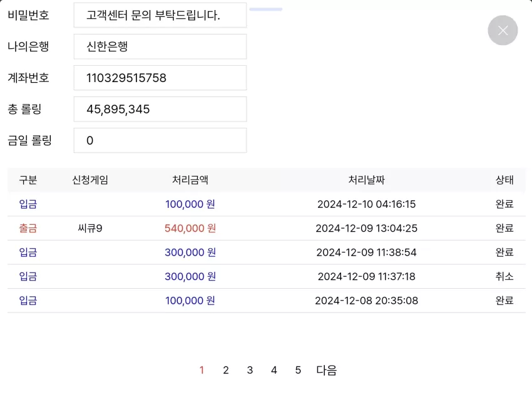Image resolution: width=532 pixels, height=409 pixels.
Task: Click the date 2024-12-08 20:35:08
Action: point(366,301)
